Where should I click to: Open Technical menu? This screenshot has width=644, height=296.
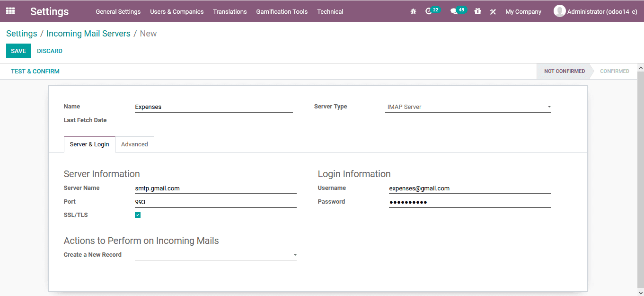[330, 11]
